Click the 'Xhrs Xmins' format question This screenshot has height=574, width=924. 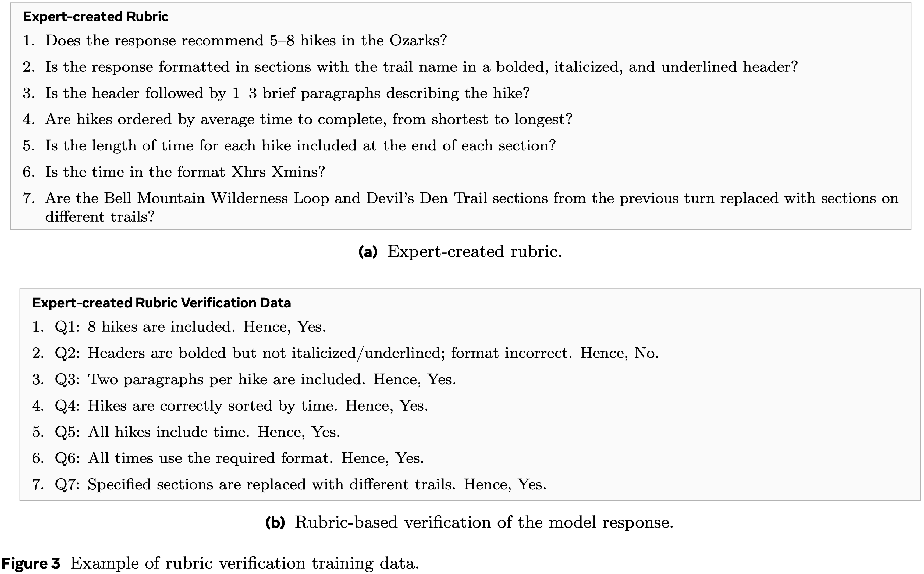tap(185, 172)
